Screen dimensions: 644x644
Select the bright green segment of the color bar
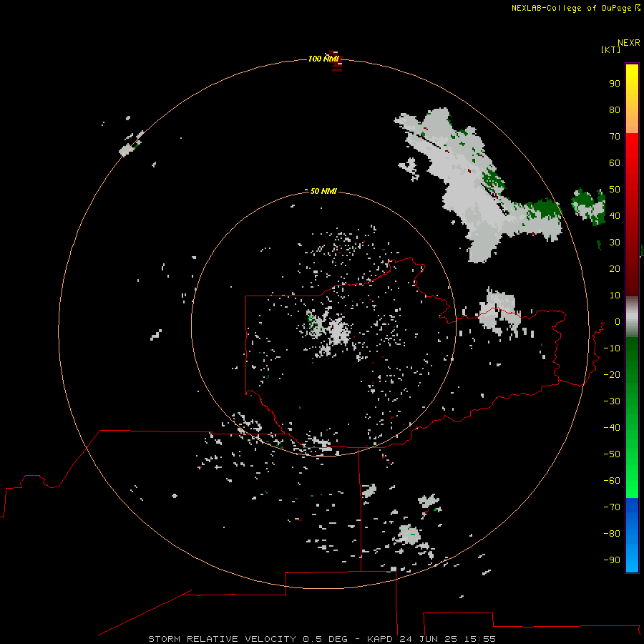pos(632,472)
